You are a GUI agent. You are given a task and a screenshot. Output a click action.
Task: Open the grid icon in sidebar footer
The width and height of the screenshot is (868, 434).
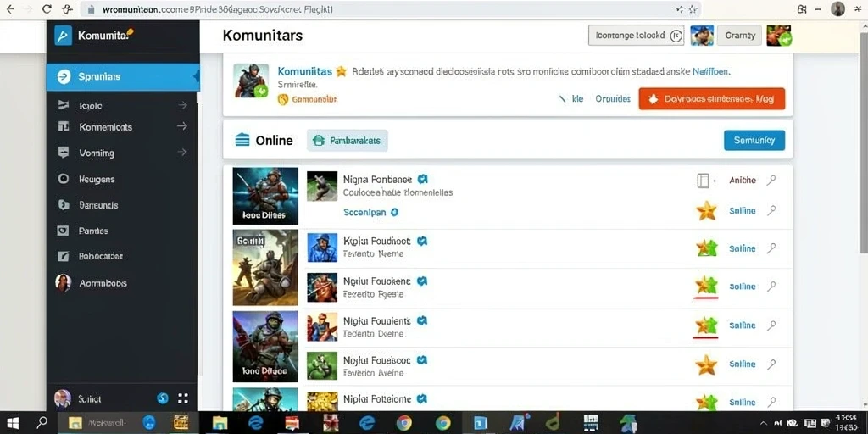click(183, 398)
